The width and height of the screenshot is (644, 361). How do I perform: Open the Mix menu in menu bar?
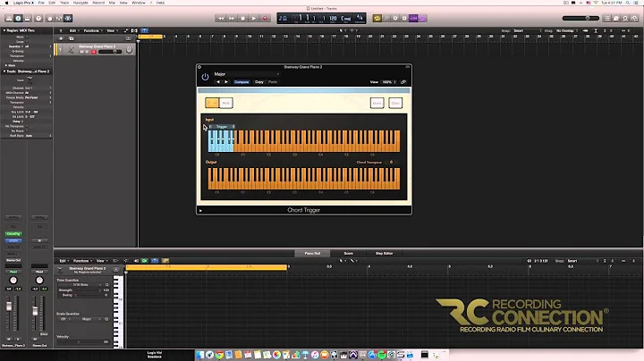tap(112, 3)
